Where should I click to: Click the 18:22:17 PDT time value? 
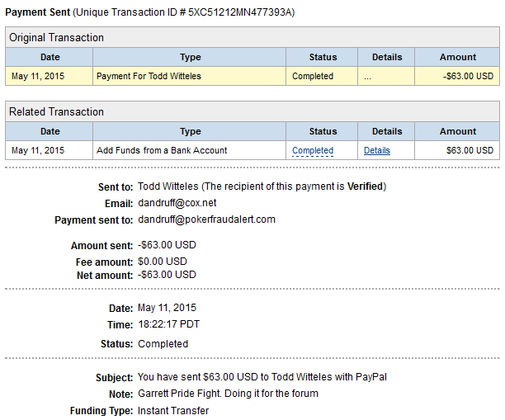coord(168,323)
